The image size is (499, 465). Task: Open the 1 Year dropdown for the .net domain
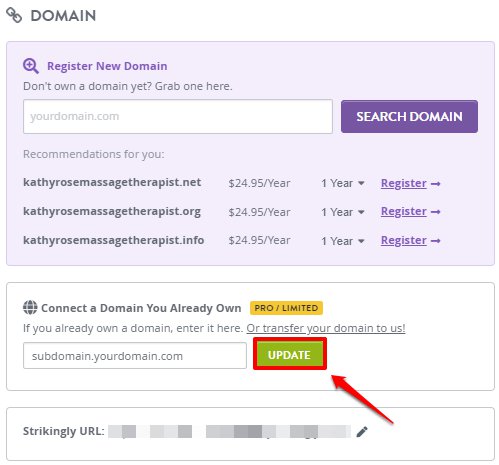pos(343,183)
